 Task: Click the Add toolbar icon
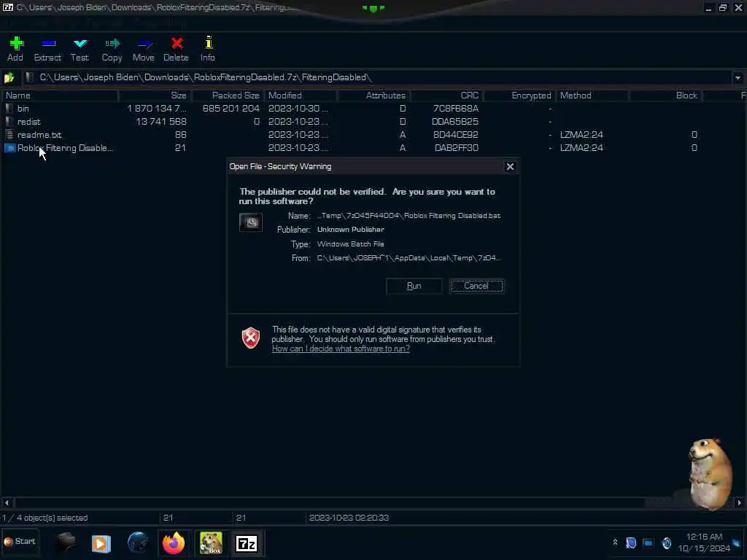pyautogui.click(x=16, y=49)
